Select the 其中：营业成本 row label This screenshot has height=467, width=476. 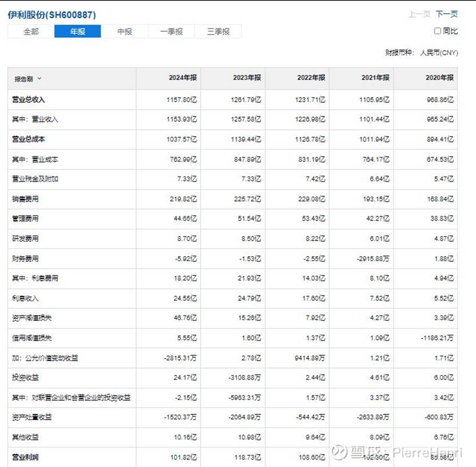tap(35, 159)
